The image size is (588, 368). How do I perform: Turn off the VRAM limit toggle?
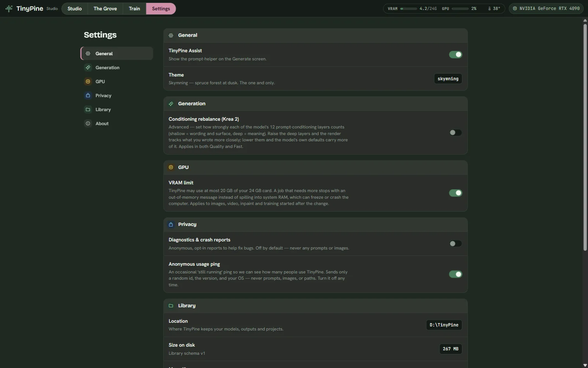click(x=455, y=193)
